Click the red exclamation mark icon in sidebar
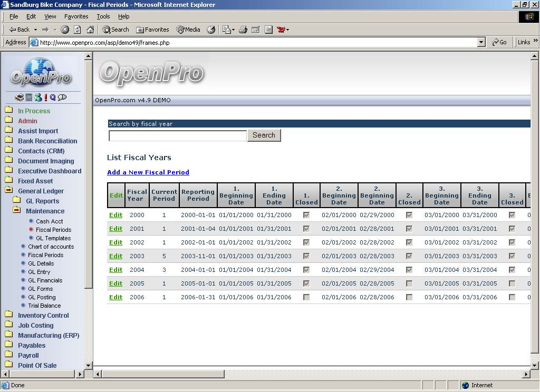540x392 pixels. tap(46, 97)
